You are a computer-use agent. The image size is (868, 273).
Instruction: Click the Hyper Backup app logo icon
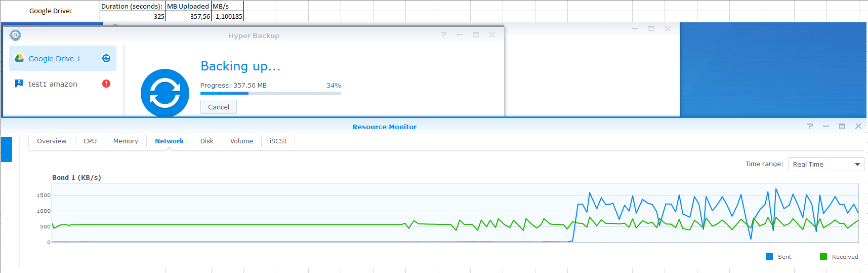tap(16, 35)
